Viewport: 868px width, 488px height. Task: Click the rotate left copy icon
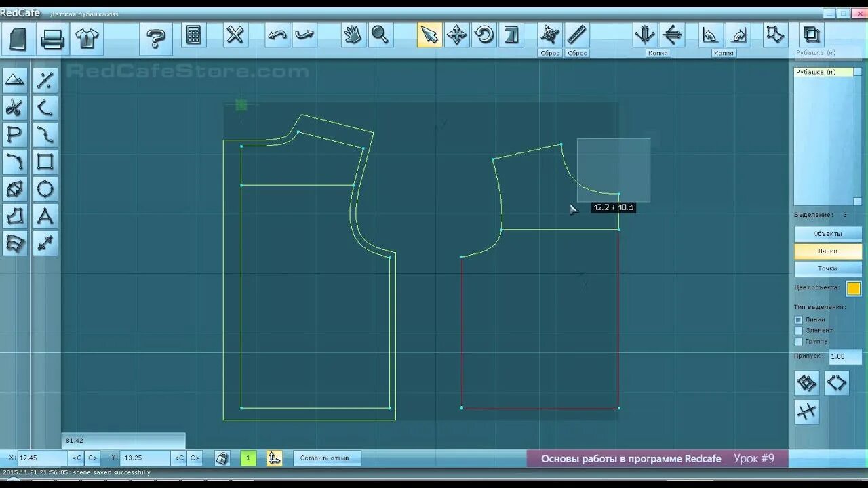click(710, 35)
